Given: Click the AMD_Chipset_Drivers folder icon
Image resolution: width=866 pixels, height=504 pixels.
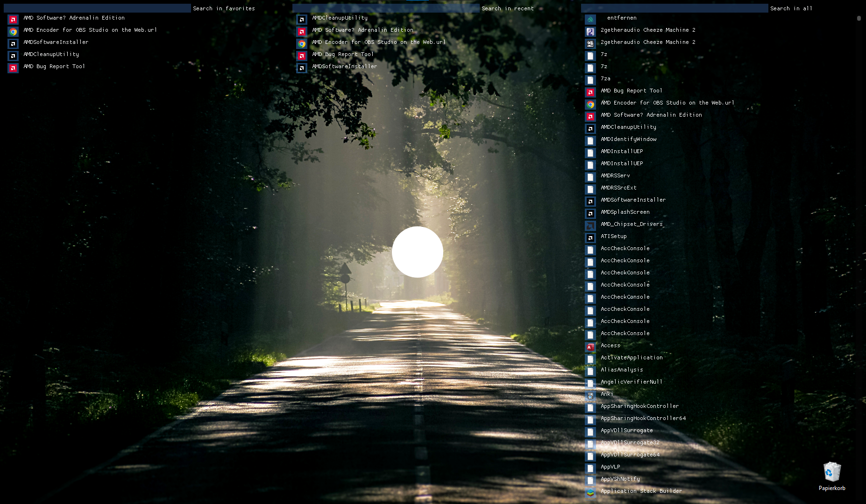Looking at the screenshot, I should coord(590,225).
